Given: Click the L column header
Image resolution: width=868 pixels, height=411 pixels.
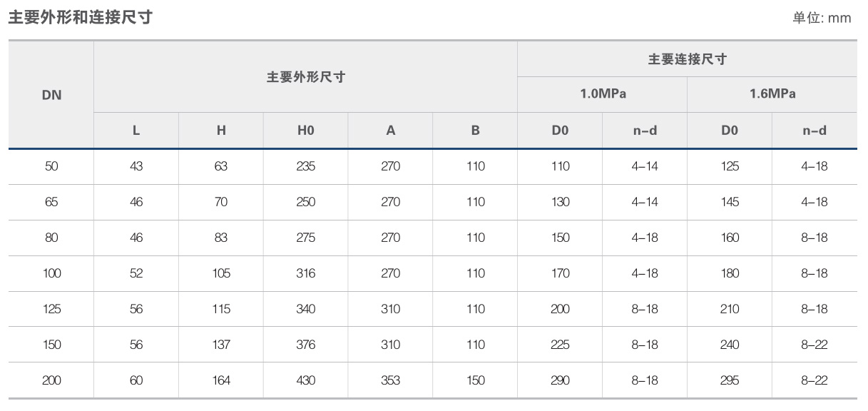Looking at the screenshot, I should 136,131.
